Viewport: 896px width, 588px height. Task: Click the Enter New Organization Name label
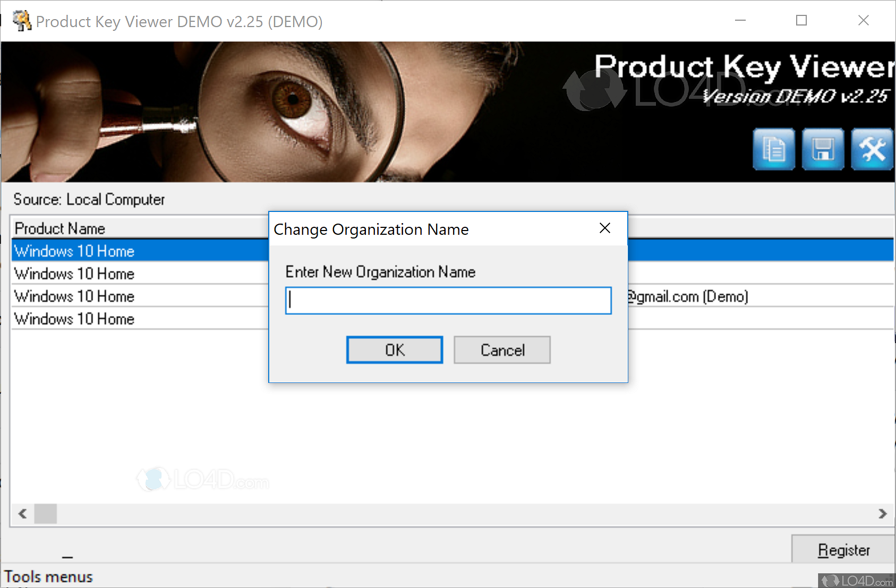380,272
